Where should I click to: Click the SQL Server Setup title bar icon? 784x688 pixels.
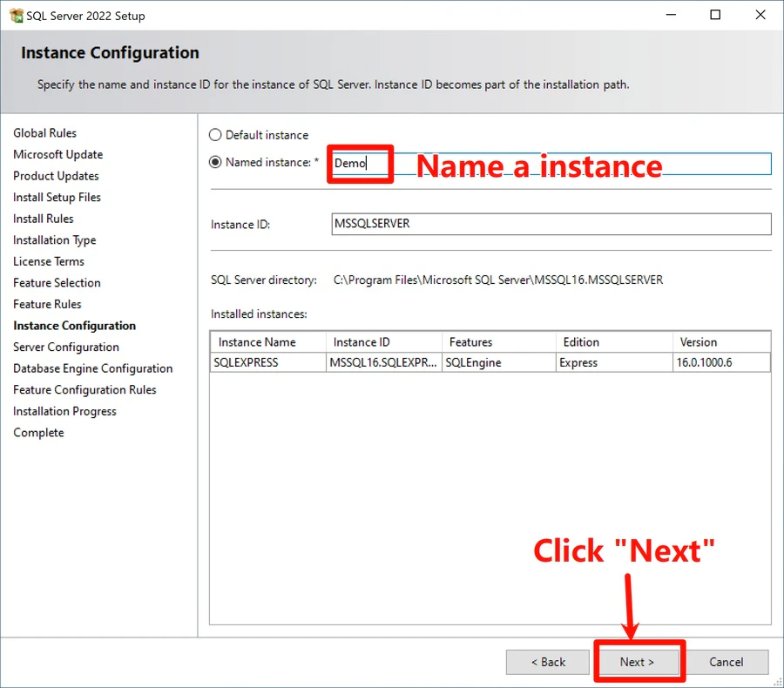tap(17, 16)
